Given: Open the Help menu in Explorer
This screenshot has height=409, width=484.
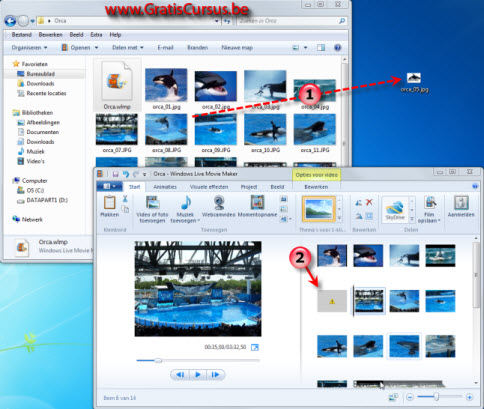Looking at the screenshot, I should 115,35.
